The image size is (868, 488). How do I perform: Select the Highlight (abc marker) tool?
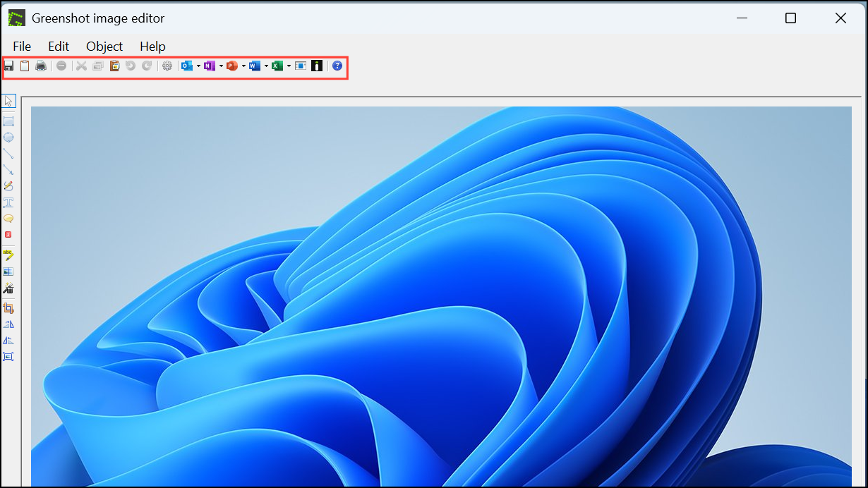click(8, 255)
